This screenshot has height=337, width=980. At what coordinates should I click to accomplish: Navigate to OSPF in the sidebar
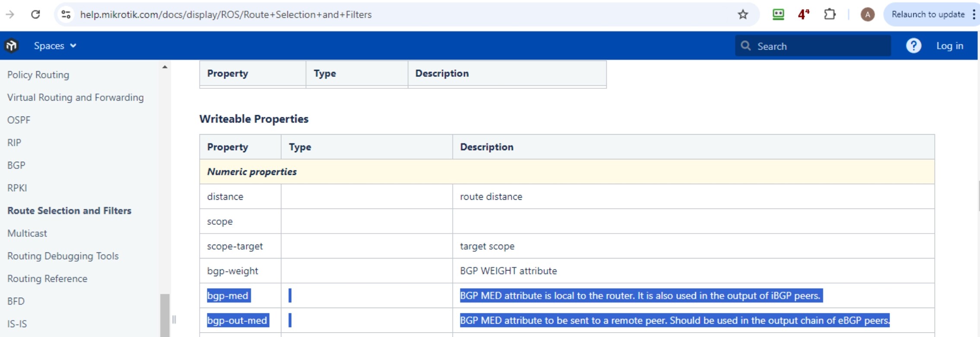[19, 120]
